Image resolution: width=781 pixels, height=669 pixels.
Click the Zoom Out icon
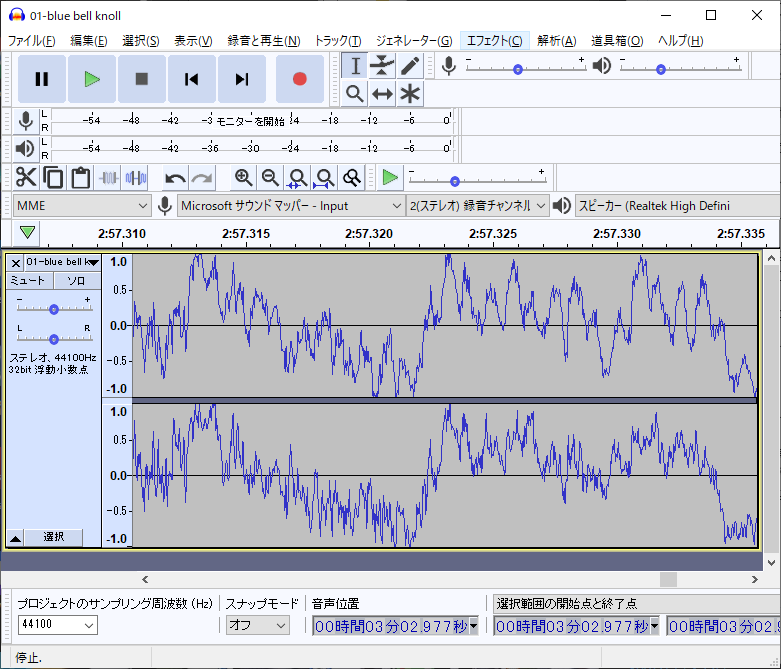click(270, 177)
